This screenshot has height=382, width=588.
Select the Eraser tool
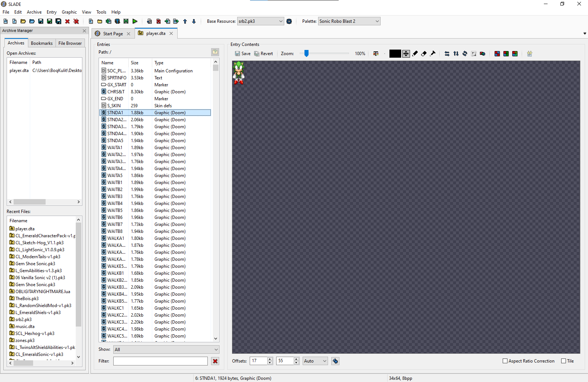[424, 54]
